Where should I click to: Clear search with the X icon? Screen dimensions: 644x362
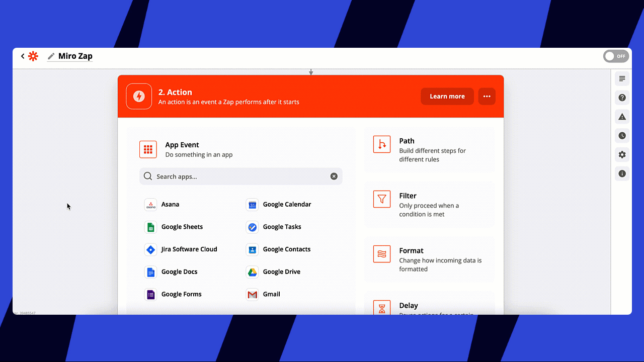tap(334, 176)
